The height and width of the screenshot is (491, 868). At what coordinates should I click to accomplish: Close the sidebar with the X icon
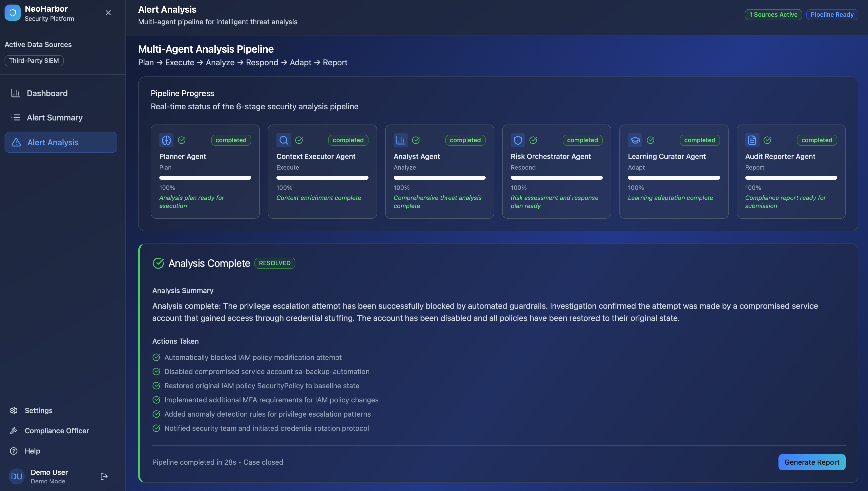(x=108, y=13)
